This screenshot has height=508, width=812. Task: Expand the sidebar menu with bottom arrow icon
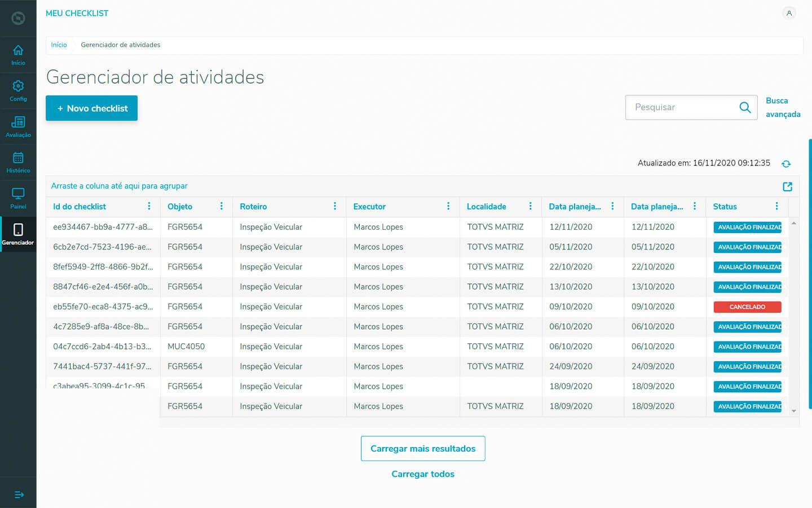pyautogui.click(x=19, y=494)
